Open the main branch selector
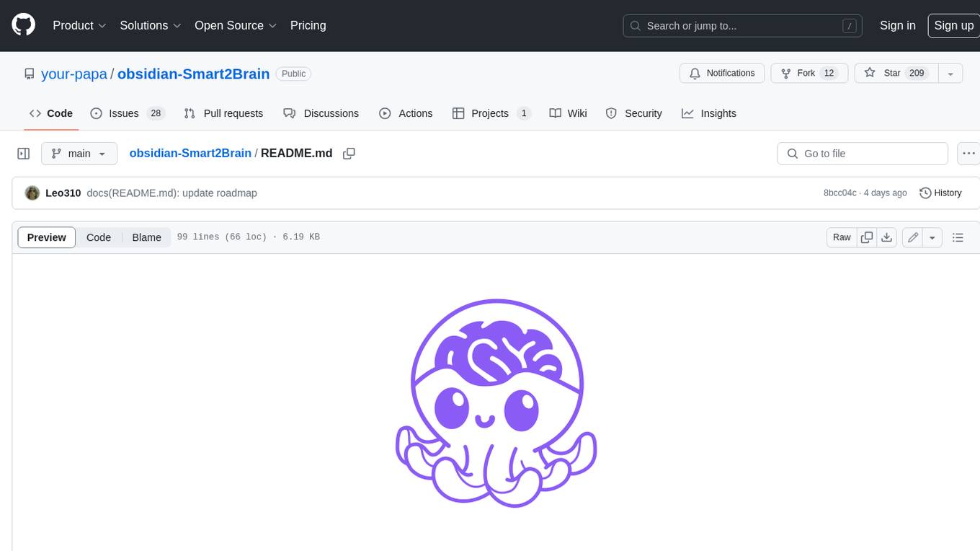This screenshot has width=980, height=551. pyautogui.click(x=79, y=154)
